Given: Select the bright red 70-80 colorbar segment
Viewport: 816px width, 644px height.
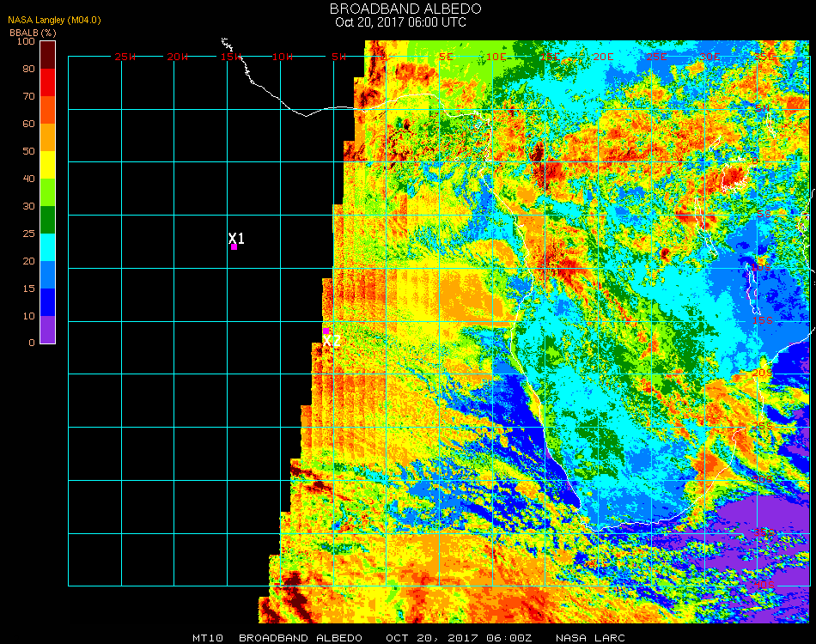Looking at the screenshot, I should 47,82.
